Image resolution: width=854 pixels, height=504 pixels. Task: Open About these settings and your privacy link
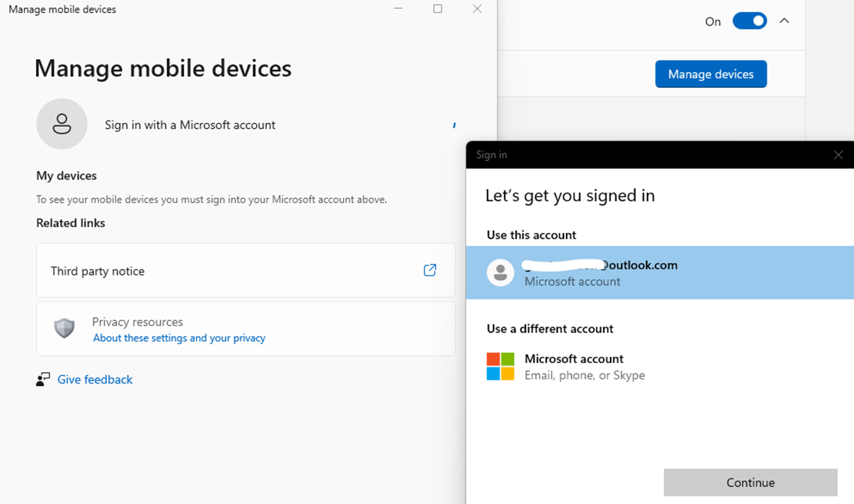coord(179,338)
